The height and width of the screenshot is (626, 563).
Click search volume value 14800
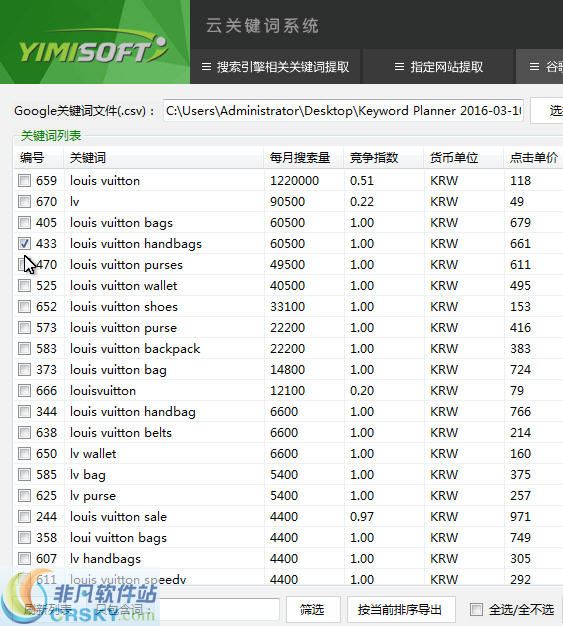287,370
